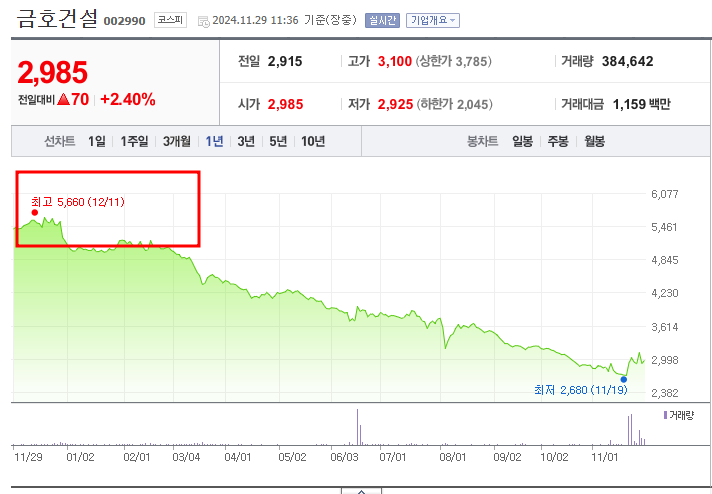Click the +2.40% change percentage
This screenshot has height=494, width=712.
click(128, 99)
